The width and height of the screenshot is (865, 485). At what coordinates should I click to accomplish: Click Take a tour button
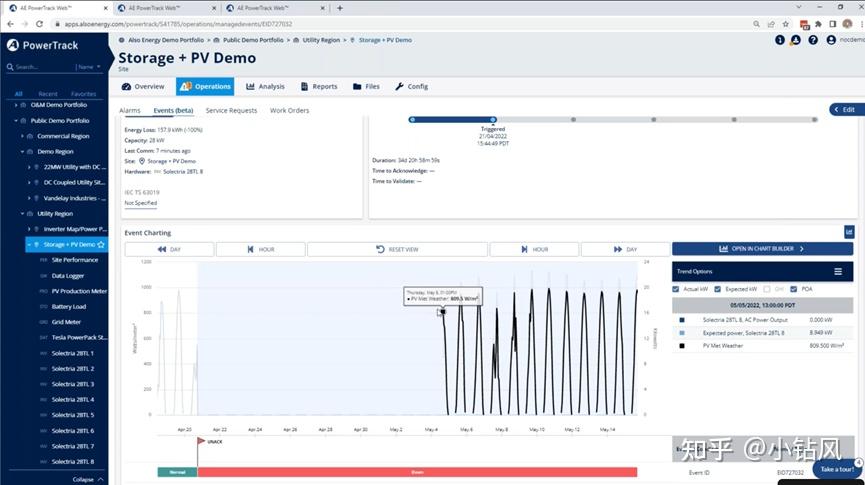pyautogui.click(x=837, y=469)
